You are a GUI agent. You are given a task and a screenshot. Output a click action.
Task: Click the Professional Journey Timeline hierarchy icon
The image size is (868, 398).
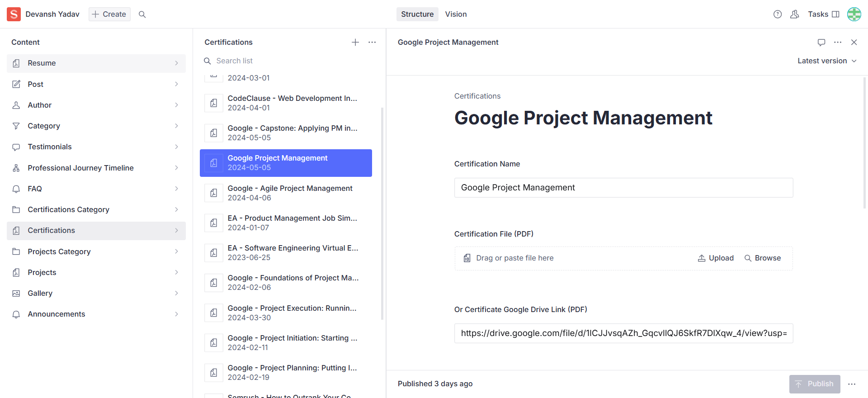[x=16, y=168]
